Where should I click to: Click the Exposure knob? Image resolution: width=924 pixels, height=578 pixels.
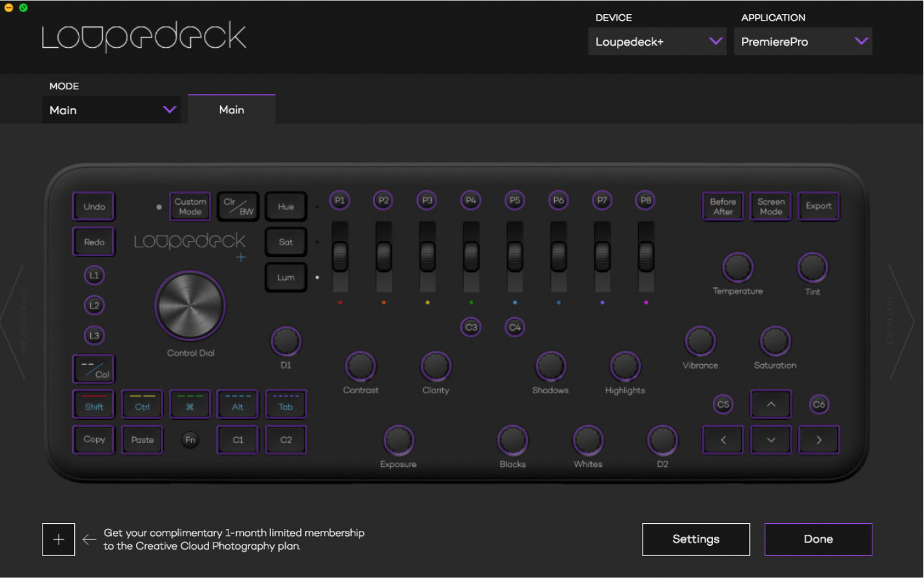[x=398, y=440]
